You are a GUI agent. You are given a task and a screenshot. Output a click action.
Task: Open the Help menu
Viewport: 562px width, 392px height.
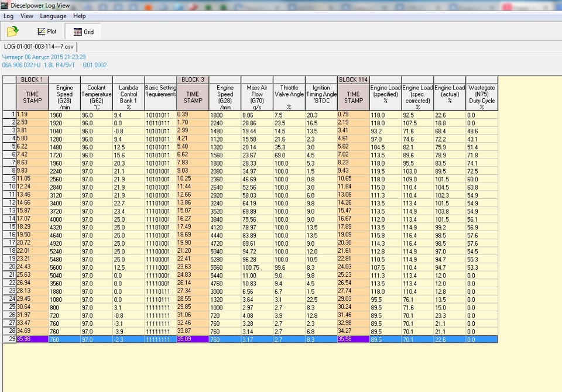pyautogui.click(x=79, y=16)
